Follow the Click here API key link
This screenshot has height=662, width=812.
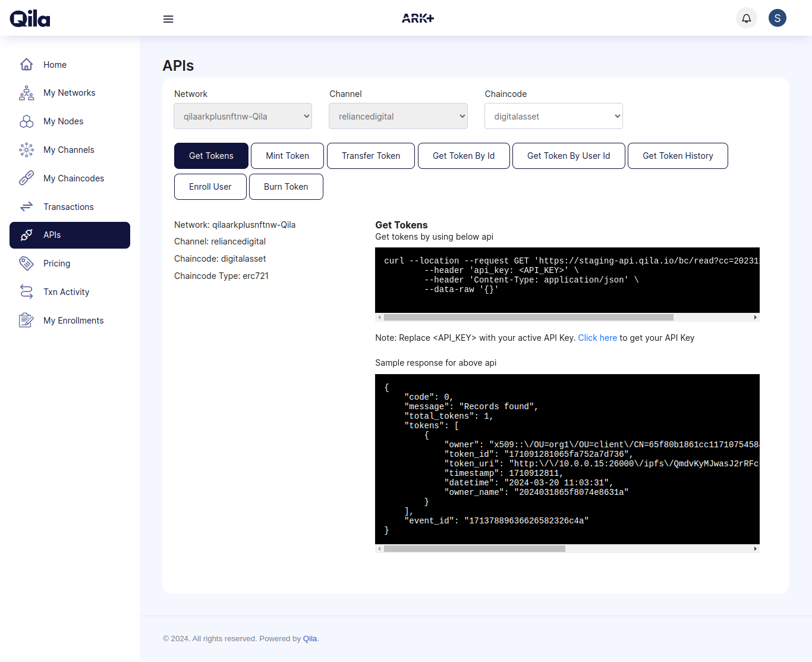[x=597, y=338]
